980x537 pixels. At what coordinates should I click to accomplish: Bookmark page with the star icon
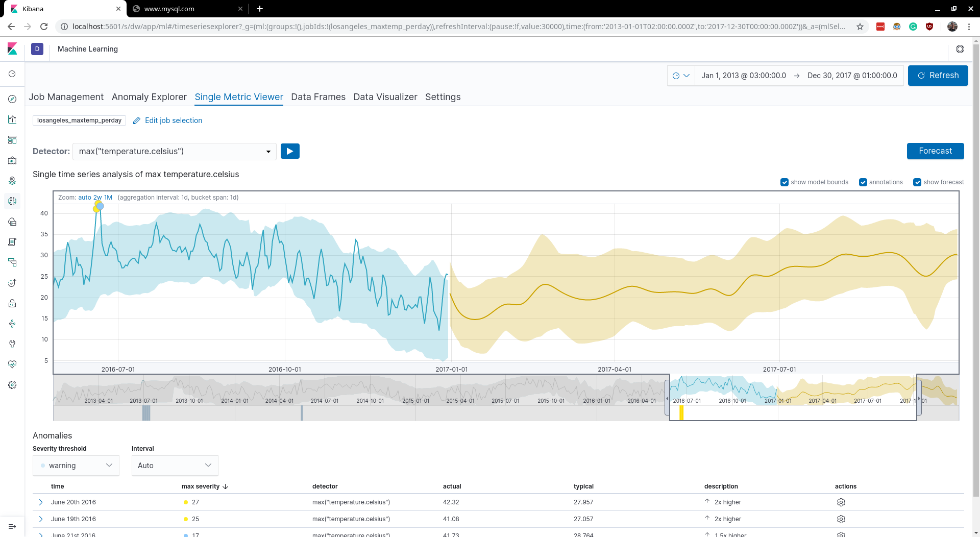coord(860,27)
